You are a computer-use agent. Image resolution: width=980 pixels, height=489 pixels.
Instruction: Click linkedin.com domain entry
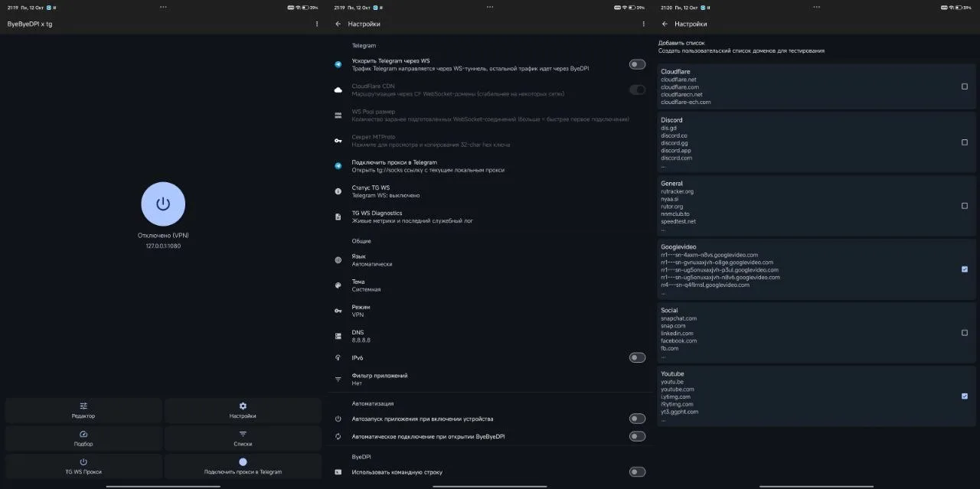[x=677, y=334]
